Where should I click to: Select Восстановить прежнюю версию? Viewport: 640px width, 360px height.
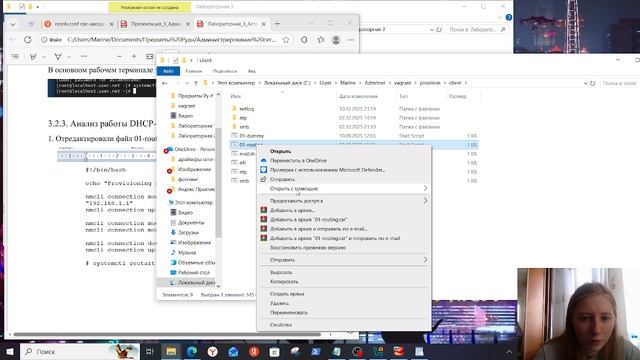point(308,247)
